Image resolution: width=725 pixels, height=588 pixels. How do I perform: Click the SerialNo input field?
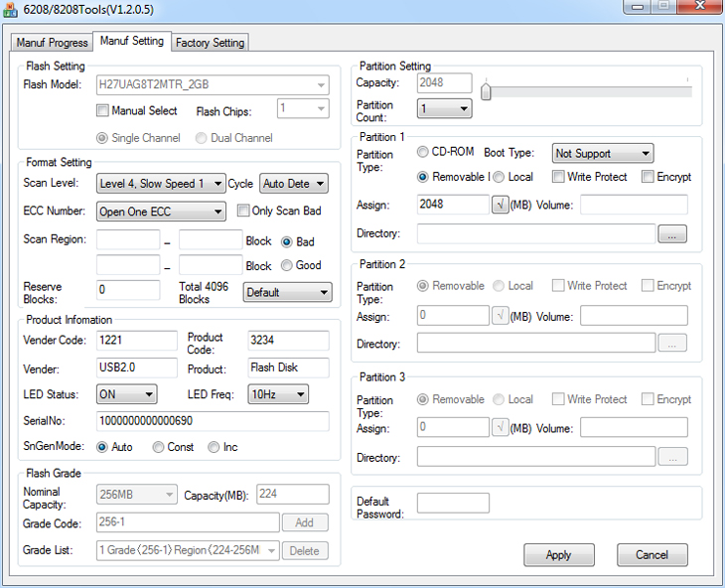(213, 421)
